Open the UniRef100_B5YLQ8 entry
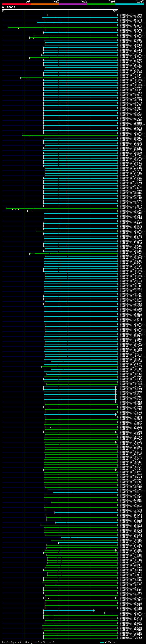Image resolution: width=146 pixels, height=644 pixels. pyautogui.click(x=131, y=30)
